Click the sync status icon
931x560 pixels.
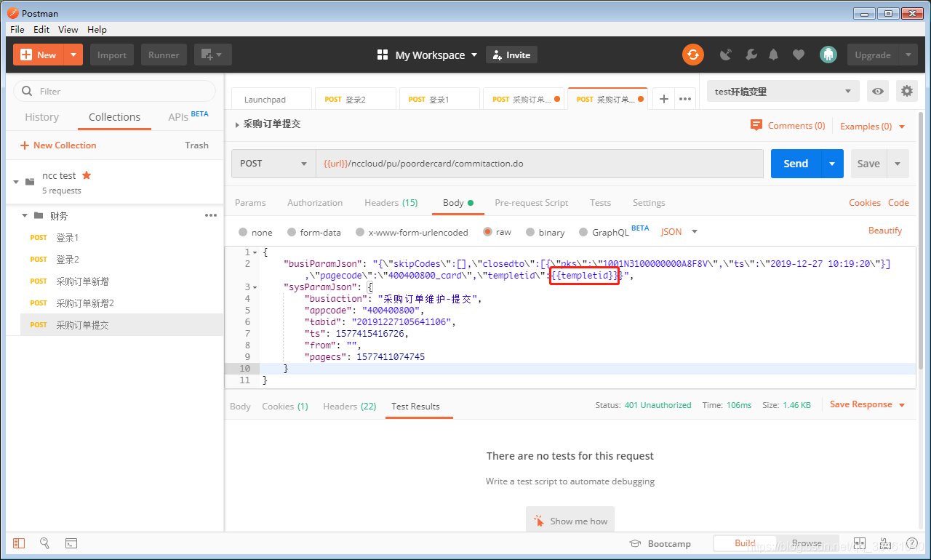(692, 55)
